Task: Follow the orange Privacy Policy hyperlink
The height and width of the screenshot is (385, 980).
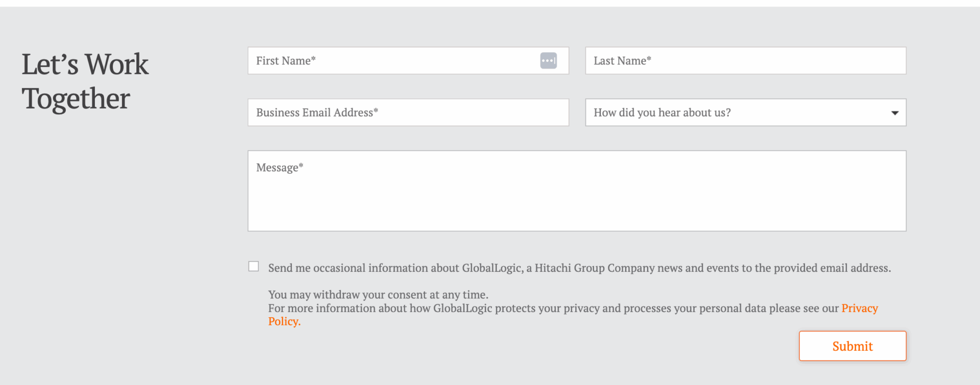Action: (860, 308)
